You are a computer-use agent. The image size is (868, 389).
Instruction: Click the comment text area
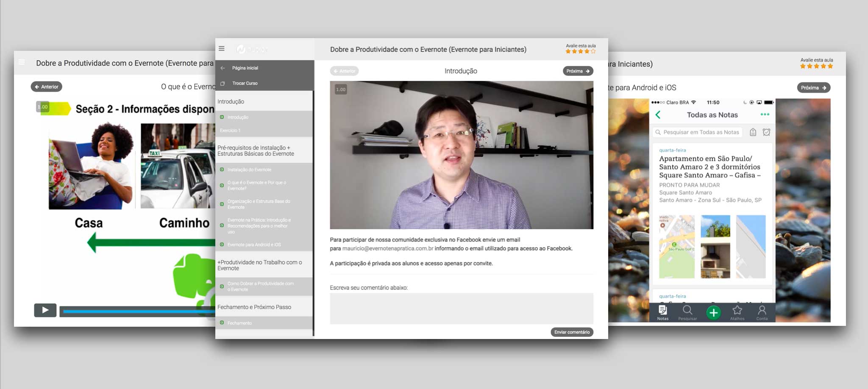462,308
